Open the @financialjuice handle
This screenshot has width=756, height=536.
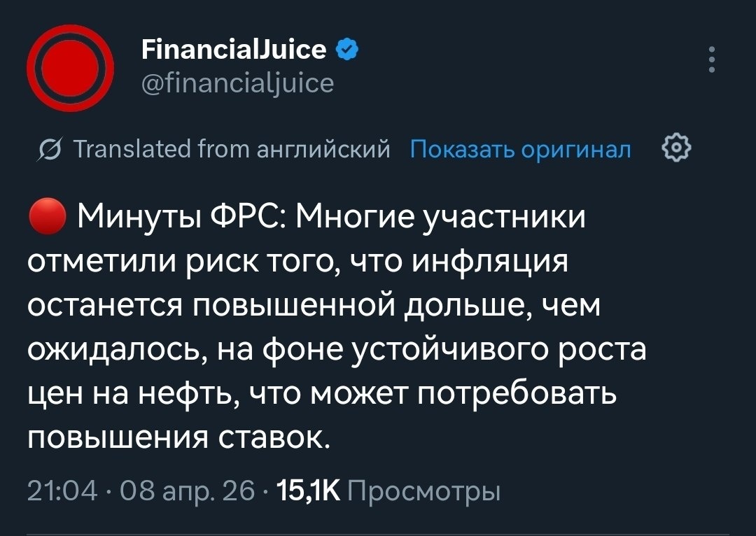tap(237, 83)
